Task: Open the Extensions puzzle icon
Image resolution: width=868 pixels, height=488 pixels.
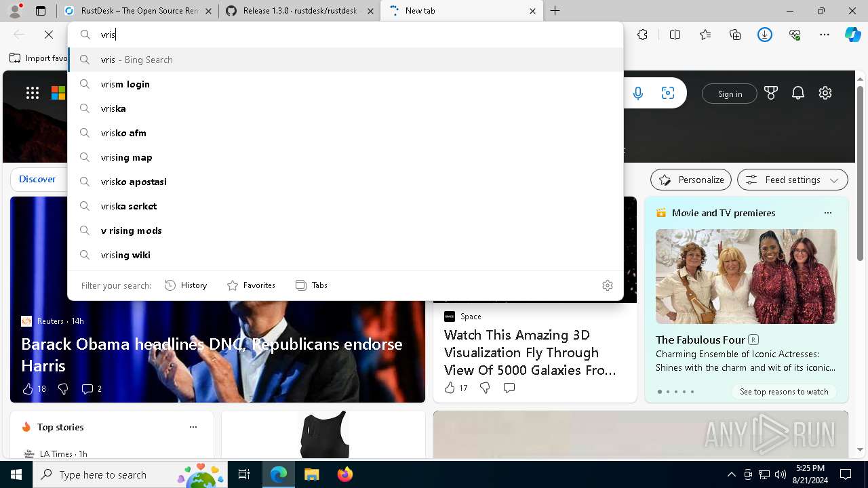Action: 642,35
